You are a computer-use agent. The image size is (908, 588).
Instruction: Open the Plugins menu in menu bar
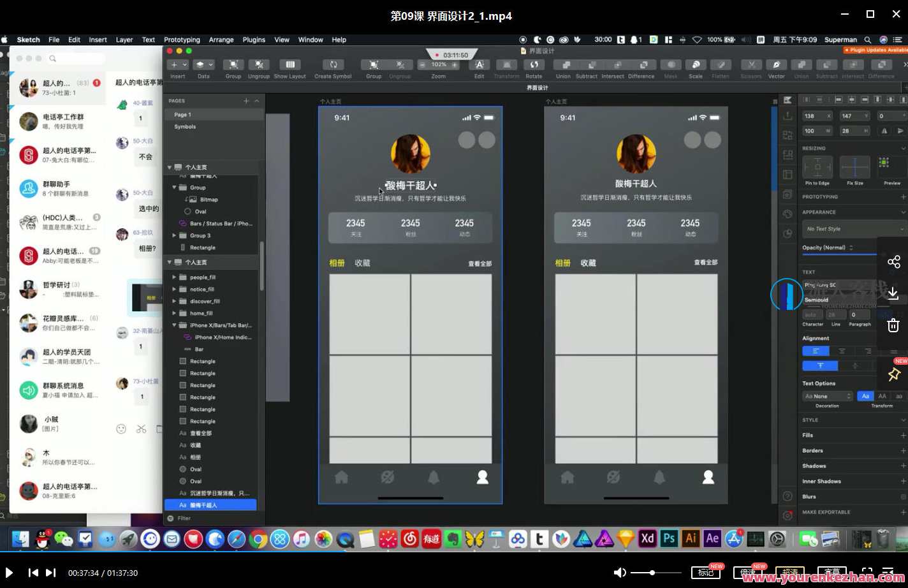(x=254, y=40)
